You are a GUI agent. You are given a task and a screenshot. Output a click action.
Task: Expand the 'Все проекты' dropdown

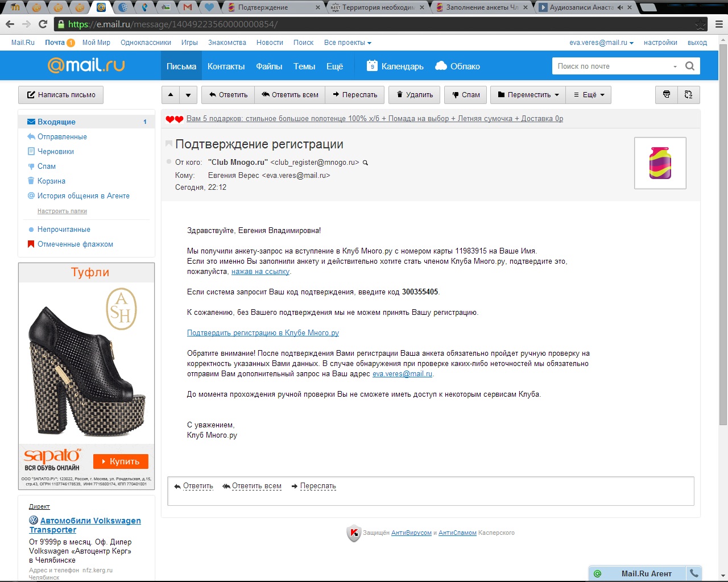click(348, 43)
